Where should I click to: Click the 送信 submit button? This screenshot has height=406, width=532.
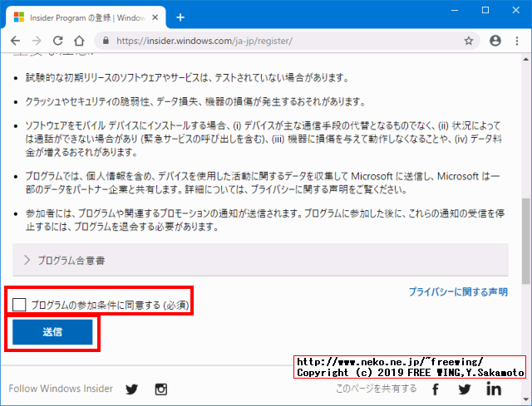(x=52, y=332)
